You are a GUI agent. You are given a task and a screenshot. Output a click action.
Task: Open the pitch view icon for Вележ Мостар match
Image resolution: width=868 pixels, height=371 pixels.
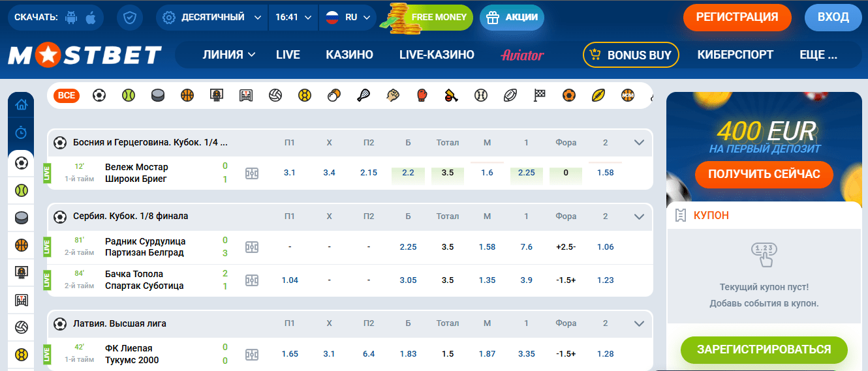(x=252, y=173)
